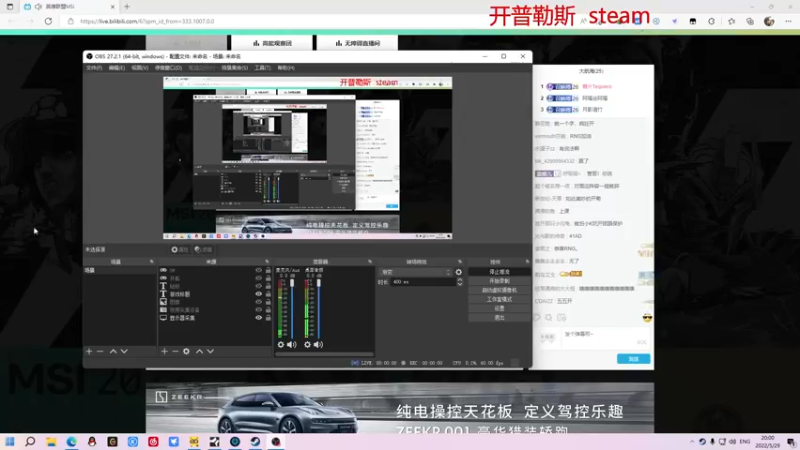The height and width of the screenshot is (450, 800).
Task: Open the 桌面音频 mixer settings gear
Action: (x=307, y=344)
